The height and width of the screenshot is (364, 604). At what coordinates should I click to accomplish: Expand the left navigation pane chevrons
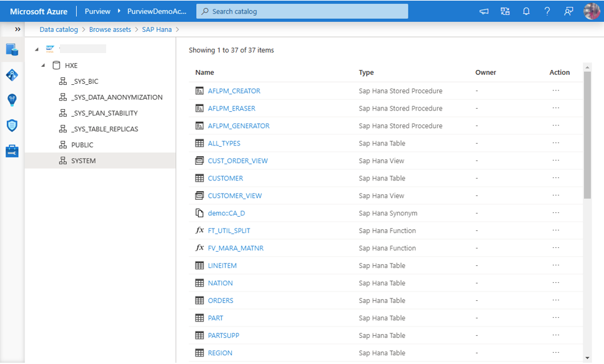[17, 29]
